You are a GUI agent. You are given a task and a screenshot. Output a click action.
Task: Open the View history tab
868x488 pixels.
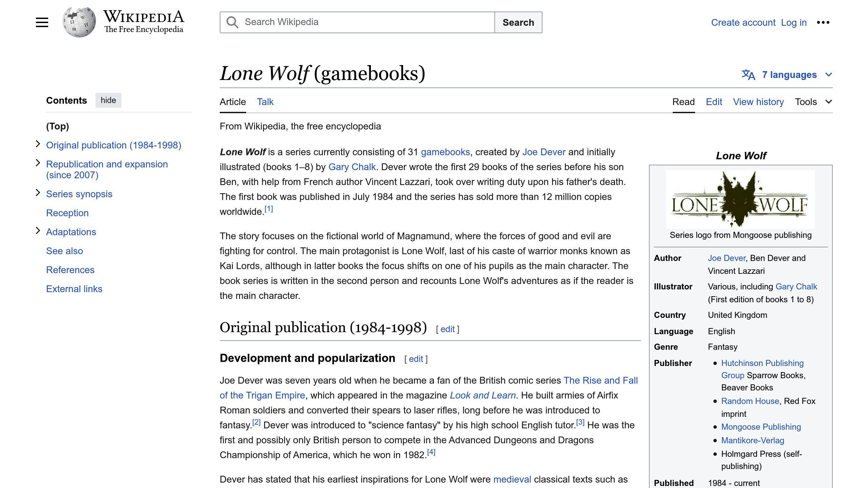758,102
